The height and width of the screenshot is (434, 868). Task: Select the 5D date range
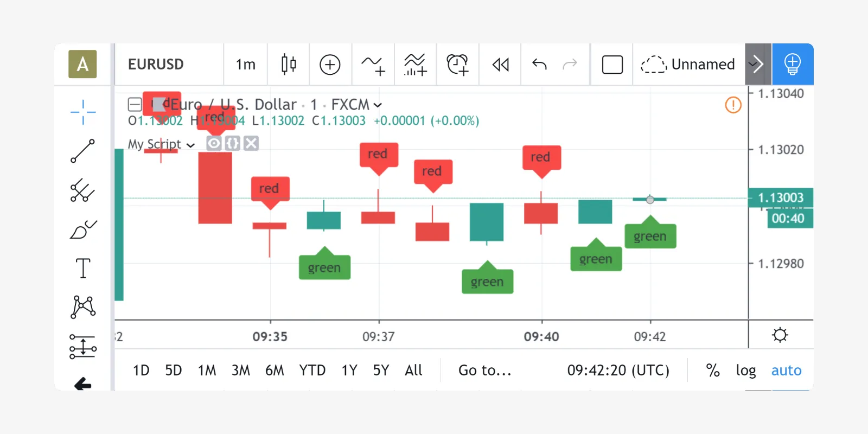(x=174, y=371)
